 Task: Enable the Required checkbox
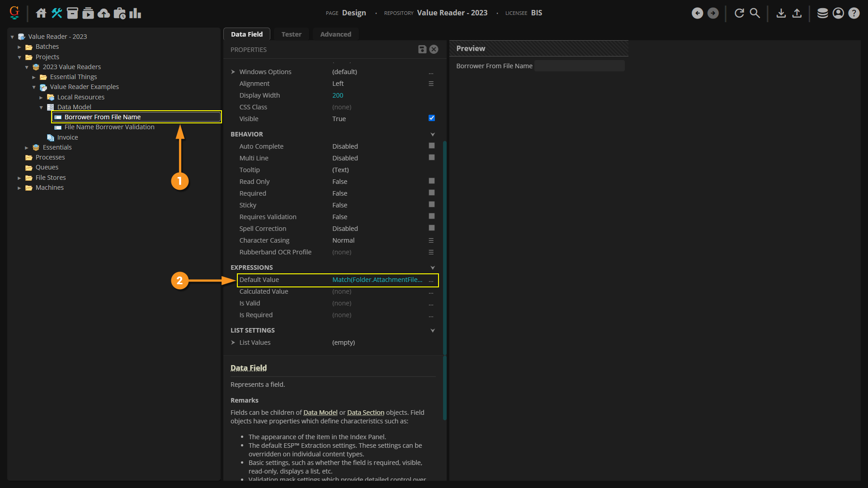pos(432,193)
